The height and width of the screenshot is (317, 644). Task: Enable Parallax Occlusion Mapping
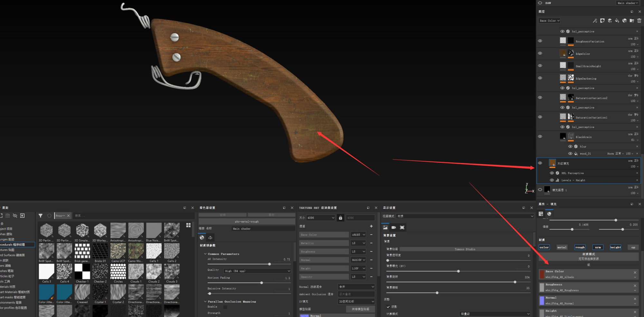coord(225,307)
